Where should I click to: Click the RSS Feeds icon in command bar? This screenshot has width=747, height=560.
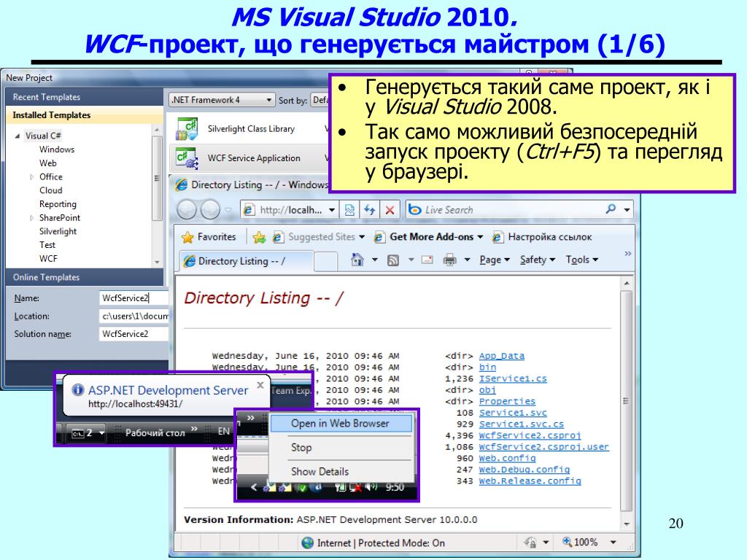[393, 260]
